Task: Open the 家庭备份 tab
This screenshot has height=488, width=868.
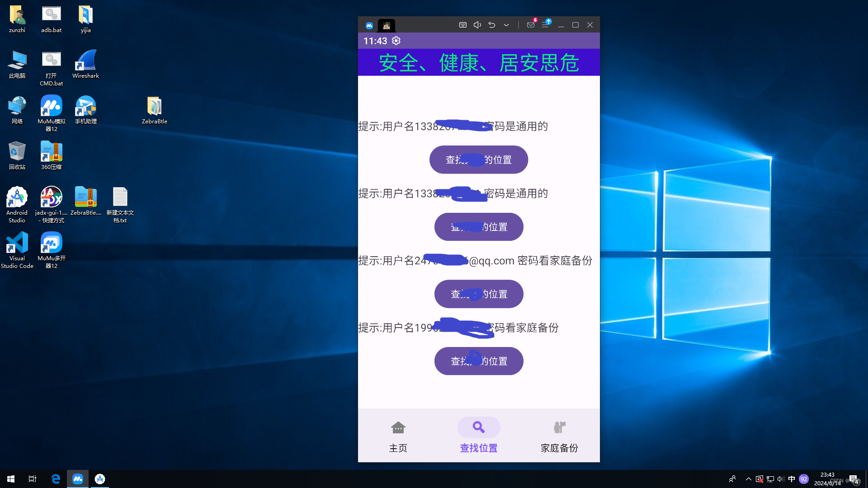Action: coord(559,436)
